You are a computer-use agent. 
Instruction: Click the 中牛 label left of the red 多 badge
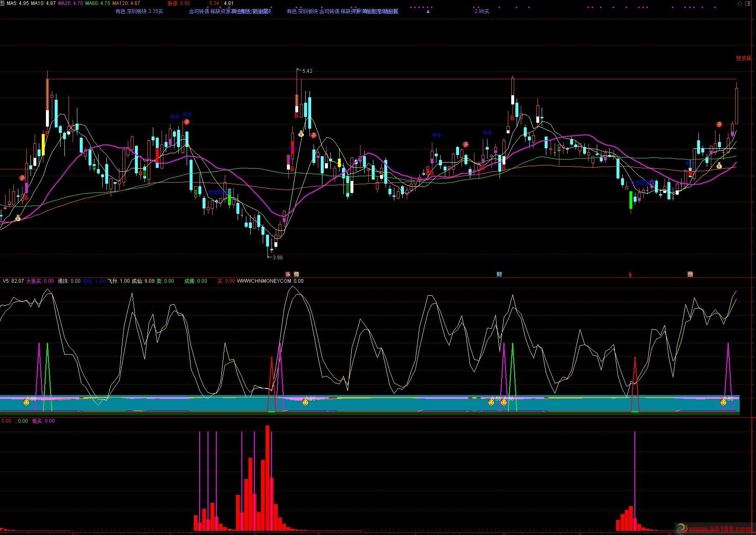[x=175, y=117]
